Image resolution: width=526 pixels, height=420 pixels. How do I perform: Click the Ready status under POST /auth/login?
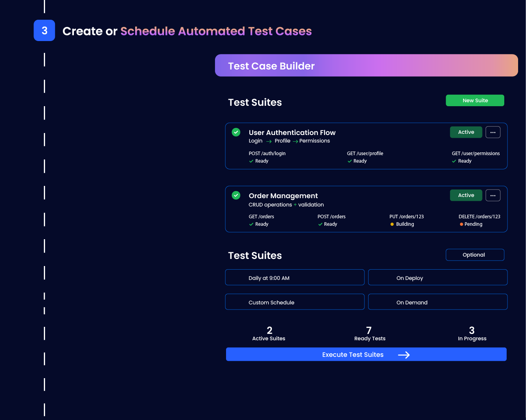point(259,161)
